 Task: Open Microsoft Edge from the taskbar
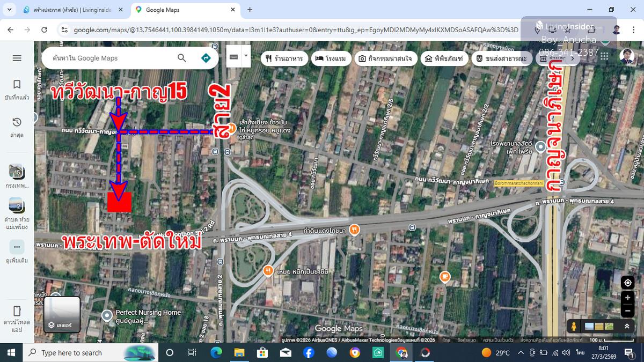216,352
